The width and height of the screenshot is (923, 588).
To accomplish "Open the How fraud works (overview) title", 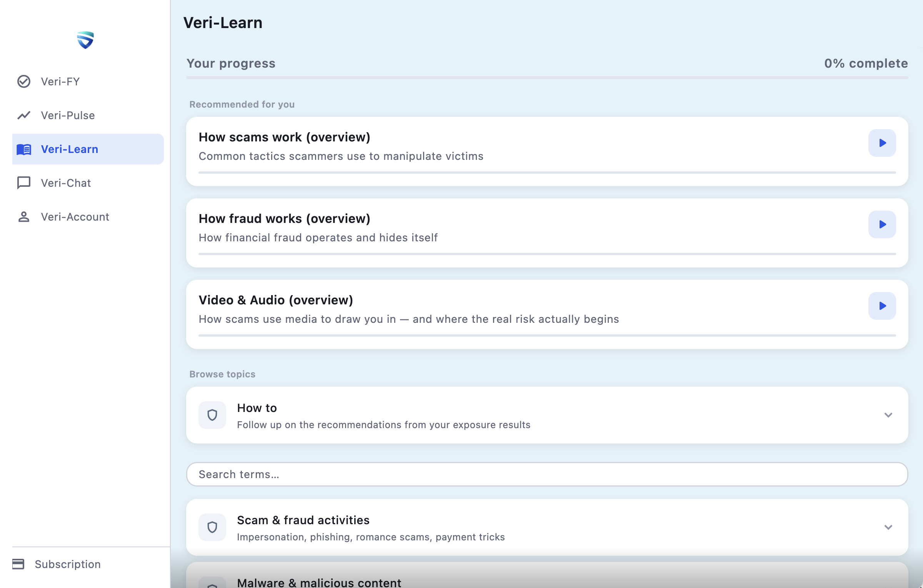I will [x=285, y=219].
